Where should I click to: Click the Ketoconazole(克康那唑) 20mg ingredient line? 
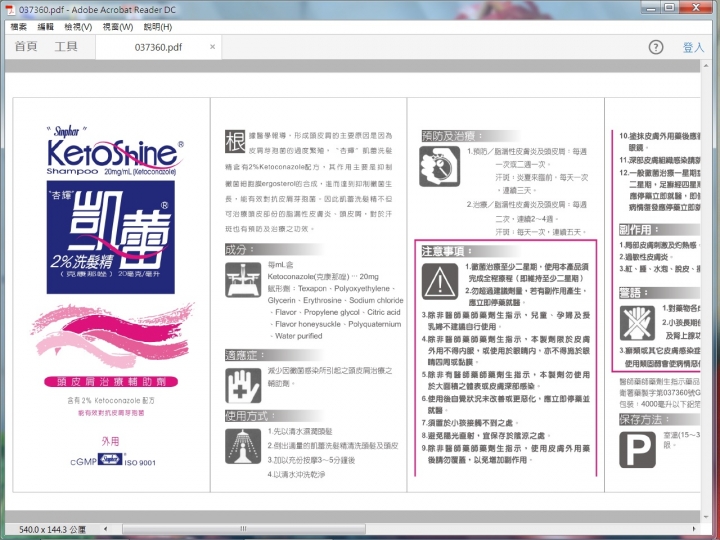pyautogui.click(x=323, y=276)
